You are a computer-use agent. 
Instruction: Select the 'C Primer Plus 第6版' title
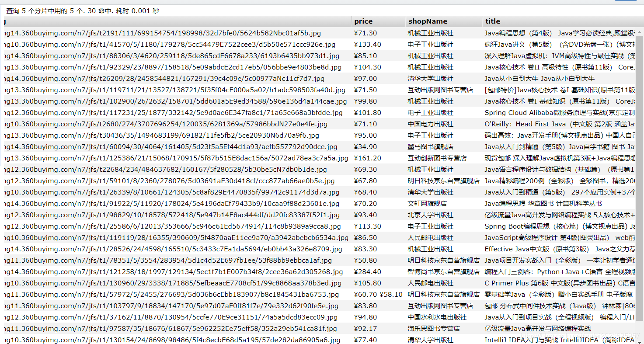point(560,283)
